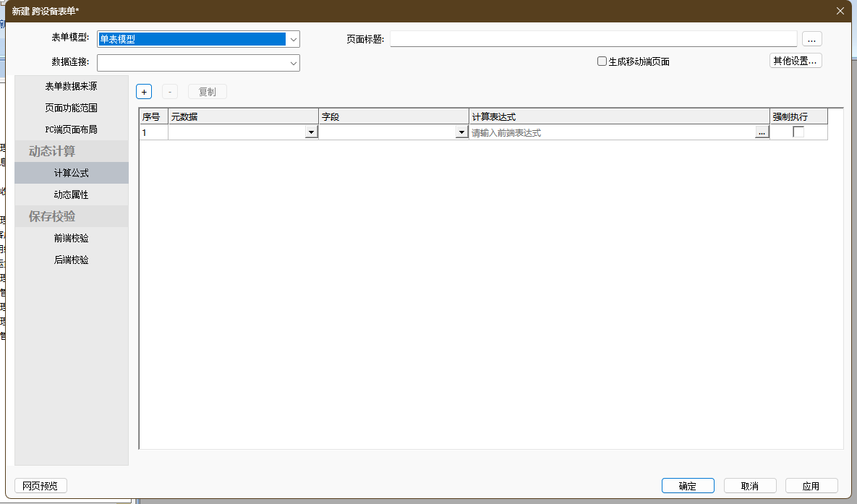This screenshot has height=504, width=857.
Task: Open the 数据连接 dropdown list
Action: tap(293, 63)
